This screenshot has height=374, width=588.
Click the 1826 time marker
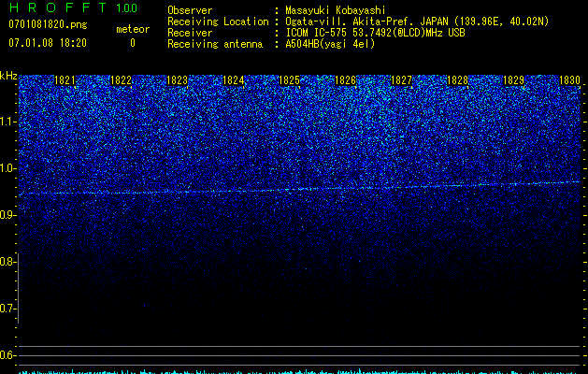coord(345,80)
